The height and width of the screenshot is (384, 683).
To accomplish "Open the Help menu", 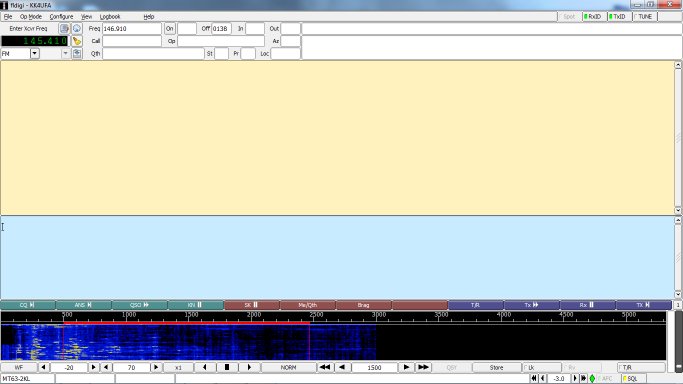I will tap(149, 17).
